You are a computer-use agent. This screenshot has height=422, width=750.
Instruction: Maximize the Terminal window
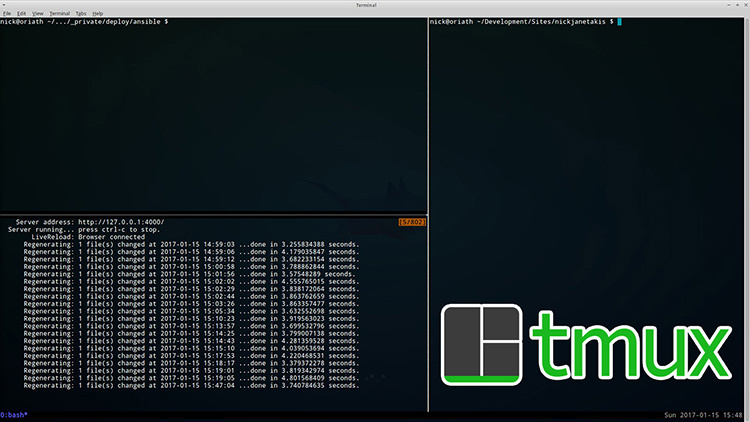737,5
